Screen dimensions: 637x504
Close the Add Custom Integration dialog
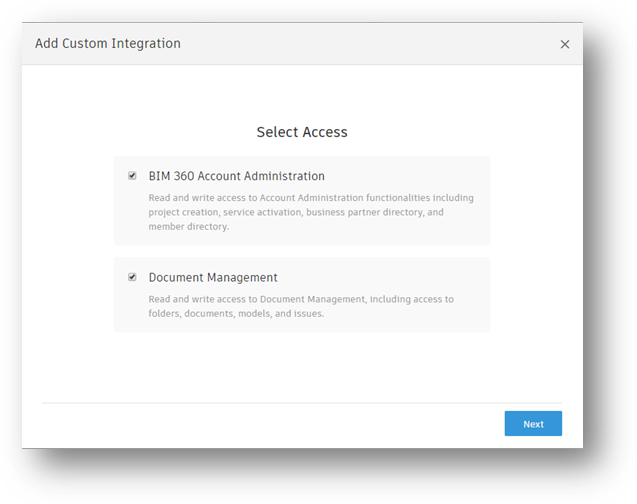(x=565, y=45)
